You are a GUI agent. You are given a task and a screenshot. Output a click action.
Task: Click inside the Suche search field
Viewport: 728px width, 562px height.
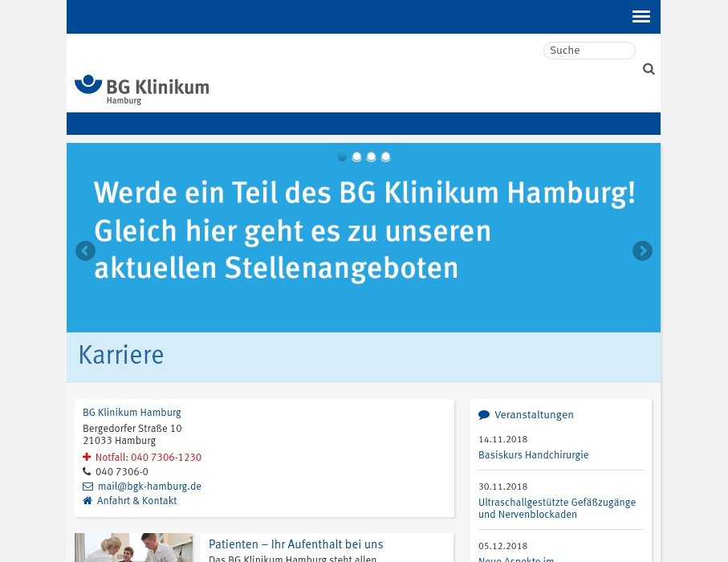(x=589, y=50)
